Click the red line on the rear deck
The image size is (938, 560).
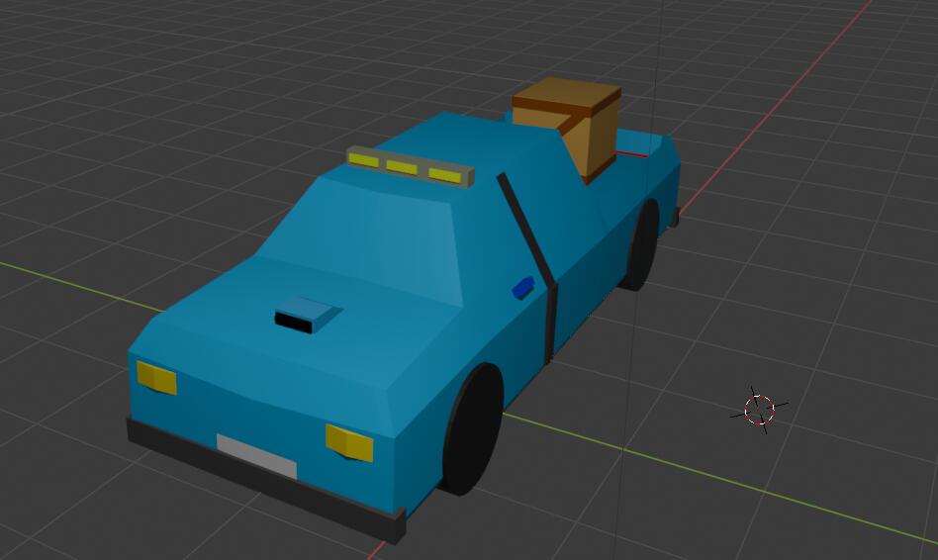tap(631, 154)
